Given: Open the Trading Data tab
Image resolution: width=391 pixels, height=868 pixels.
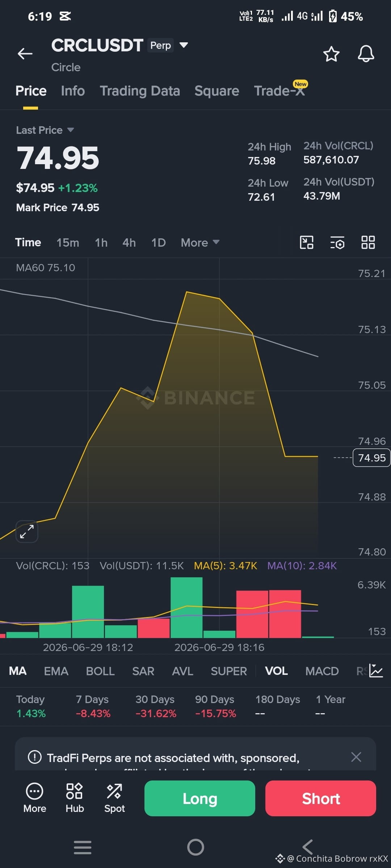Looking at the screenshot, I should (140, 91).
